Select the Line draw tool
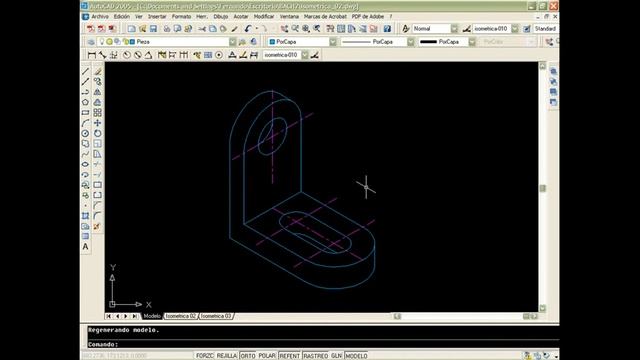 (x=85, y=71)
